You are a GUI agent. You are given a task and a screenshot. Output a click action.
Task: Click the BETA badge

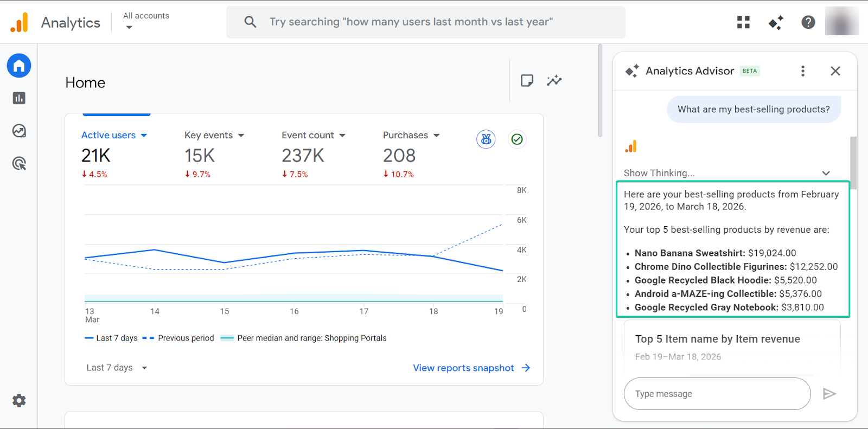click(750, 71)
